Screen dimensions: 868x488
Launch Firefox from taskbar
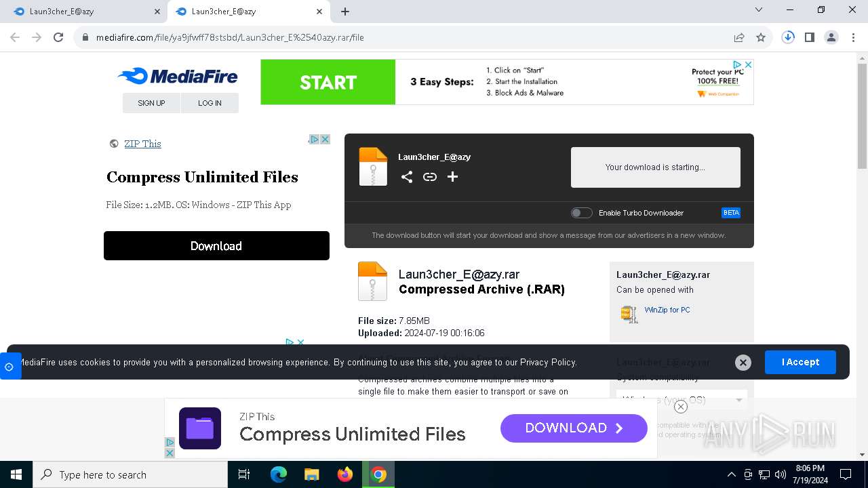coord(345,474)
